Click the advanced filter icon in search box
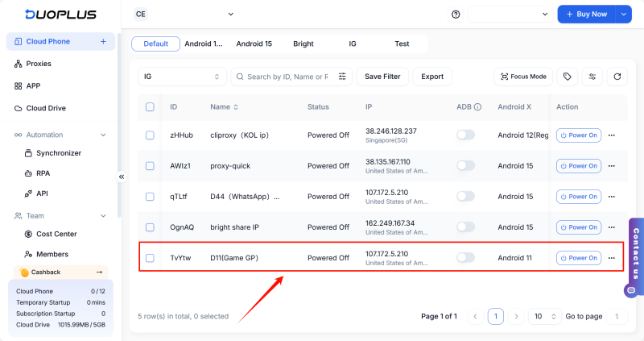Image resolution: width=644 pixels, height=341 pixels. (x=342, y=77)
